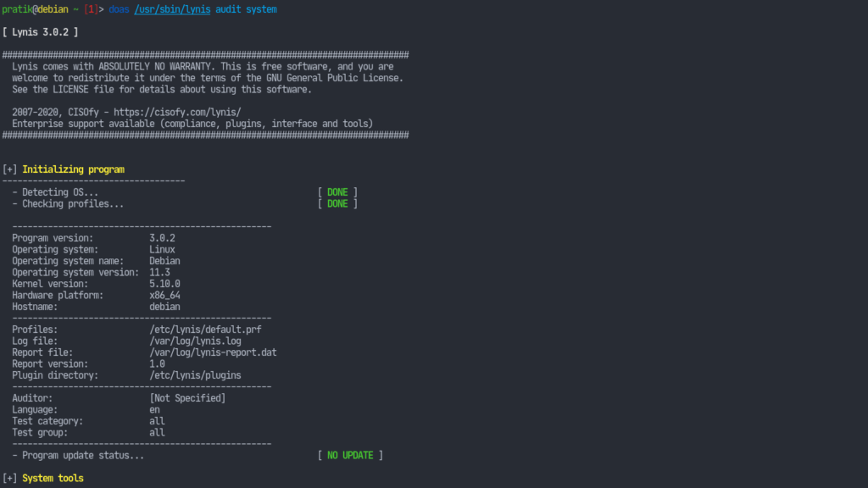Viewport: 868px width, 488px height.
Task: Click DONE status beside 'Detecting OS...'
Action: [x=337, y=192]
